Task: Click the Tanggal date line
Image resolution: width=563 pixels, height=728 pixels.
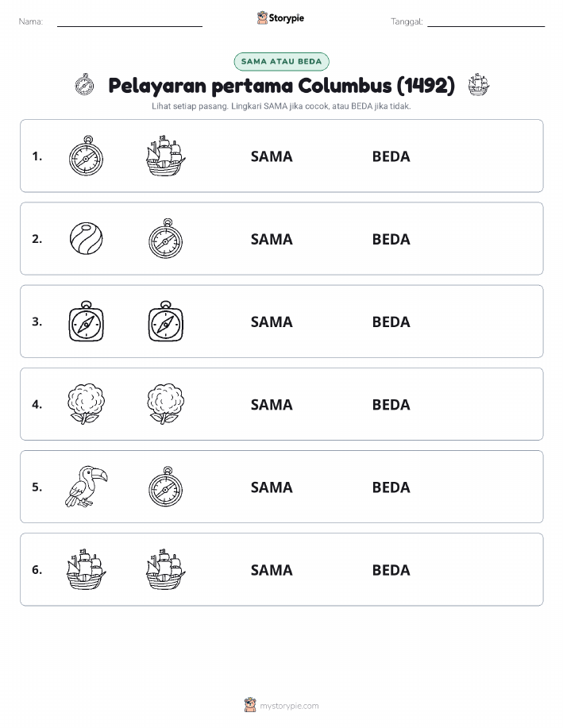Action: (x=486, y=22)
